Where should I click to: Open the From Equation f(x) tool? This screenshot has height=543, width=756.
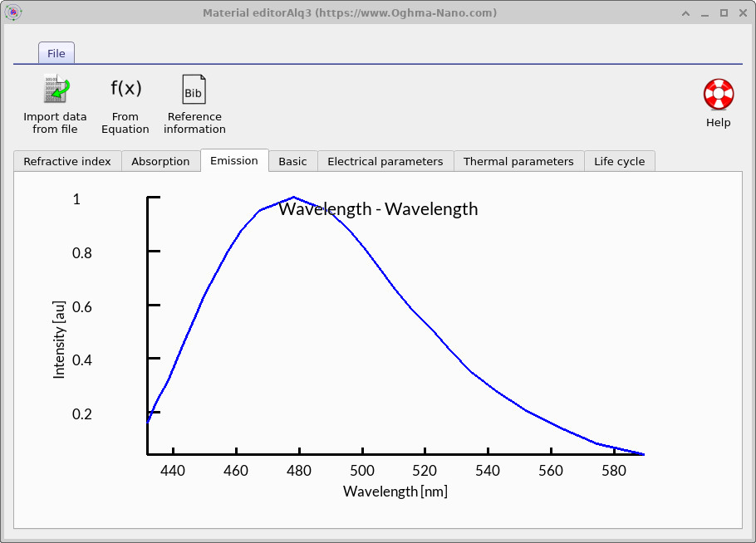click(125, 86)
